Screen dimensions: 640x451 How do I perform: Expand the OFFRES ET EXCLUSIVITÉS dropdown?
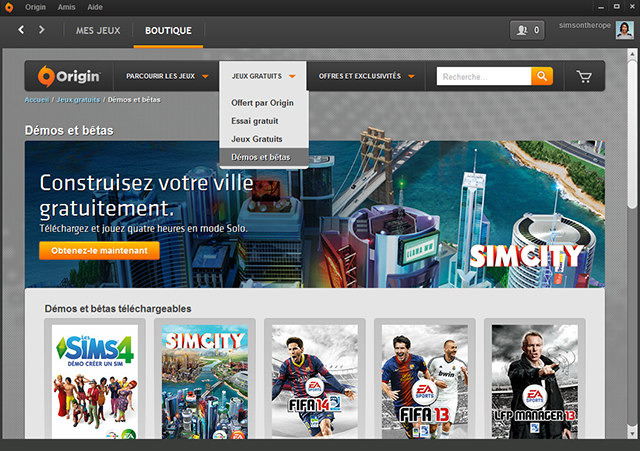click(367, 76)
